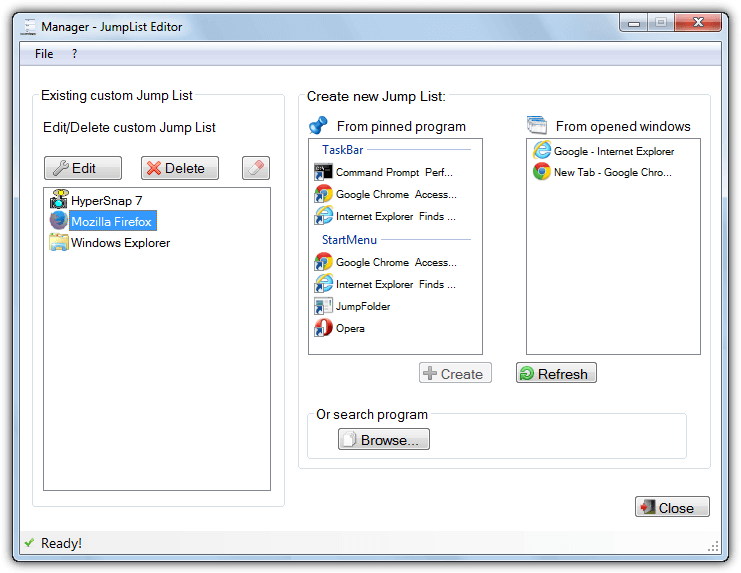Select the Opera icon

coord(323,328)
